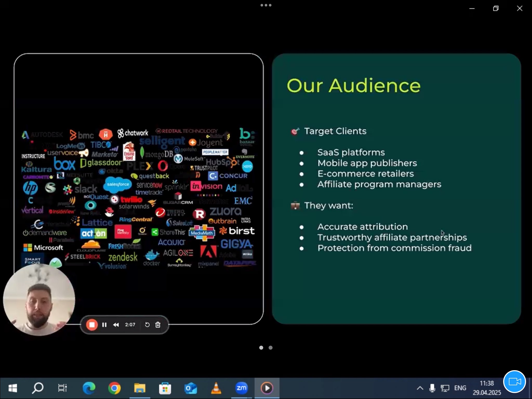Pause the screen recording
Screen dimensions: 532x399
[104, 325]
